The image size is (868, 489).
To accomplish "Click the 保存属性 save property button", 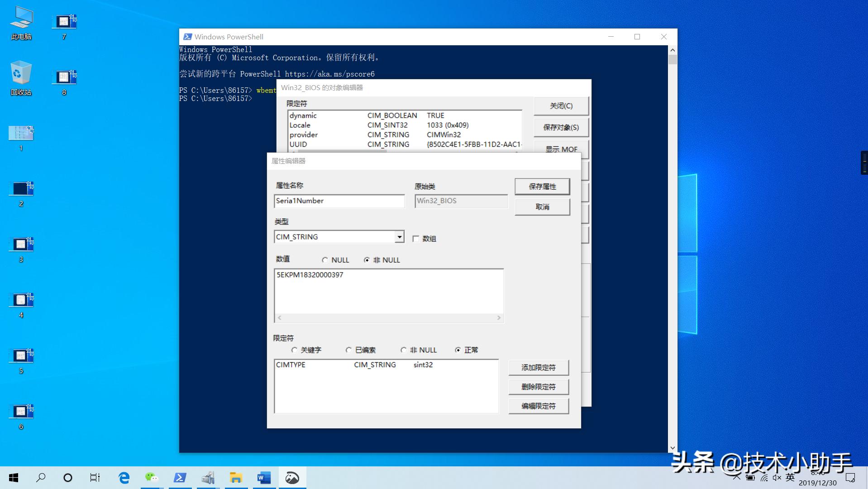I will 542,187.
